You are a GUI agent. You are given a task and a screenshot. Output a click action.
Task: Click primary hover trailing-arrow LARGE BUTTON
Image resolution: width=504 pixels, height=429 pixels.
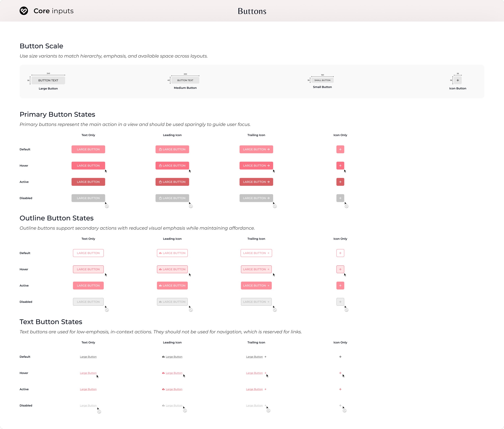coord(256,166)
